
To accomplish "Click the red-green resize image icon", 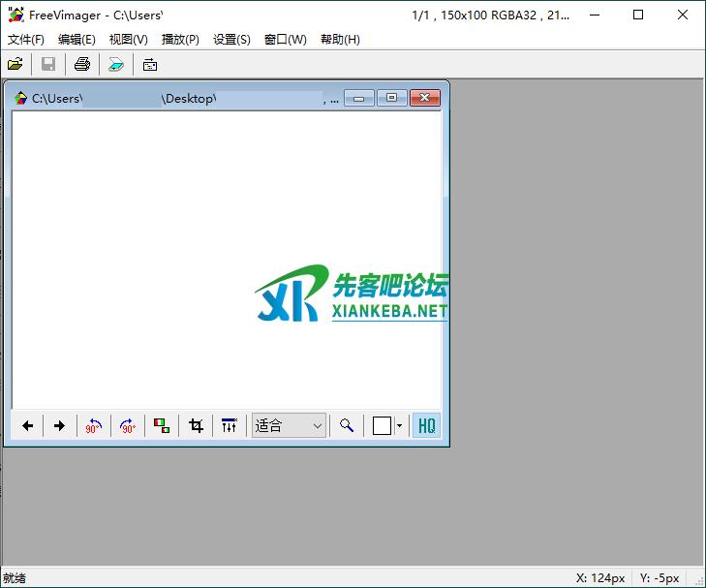I will 162,425.
